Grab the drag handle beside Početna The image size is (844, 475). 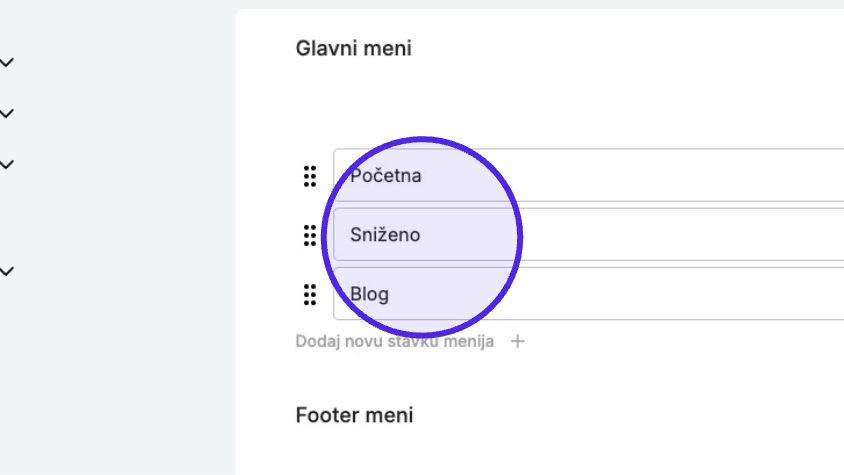pyautogui.click(x=310, y=176)
